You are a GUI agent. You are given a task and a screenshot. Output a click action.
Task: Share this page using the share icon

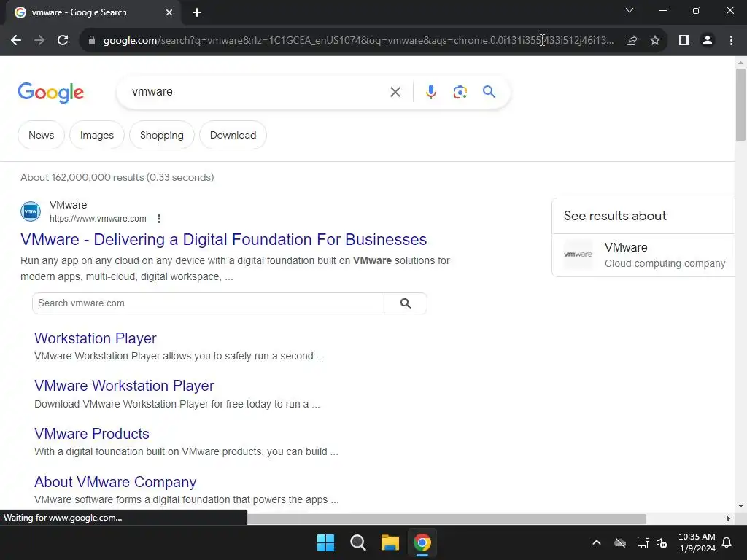[x=632, y=41]
